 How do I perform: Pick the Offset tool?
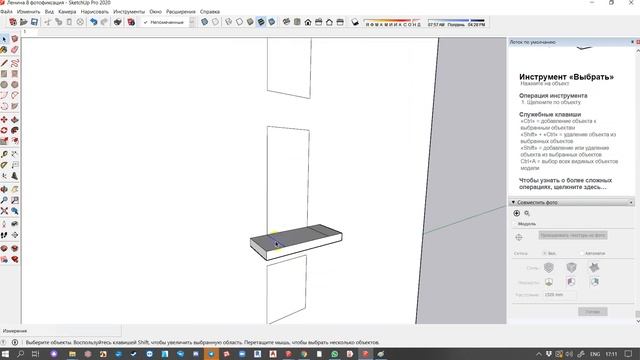(15, 141)
